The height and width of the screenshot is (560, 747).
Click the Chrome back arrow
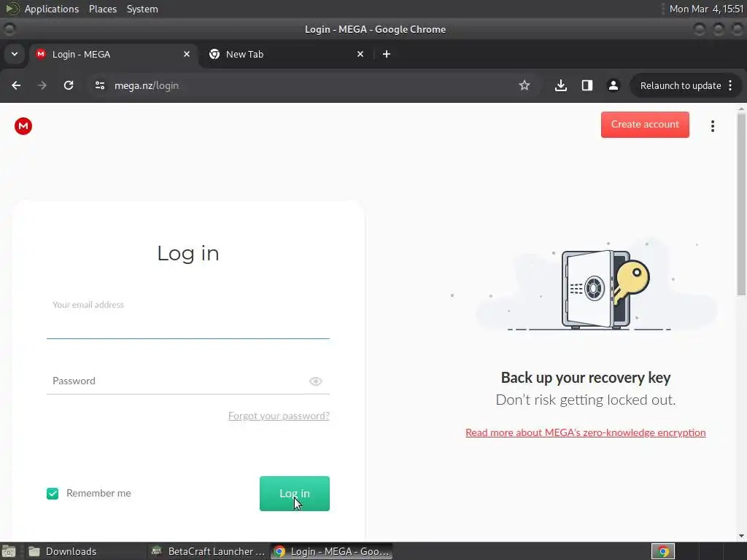(x=16, y=85)
